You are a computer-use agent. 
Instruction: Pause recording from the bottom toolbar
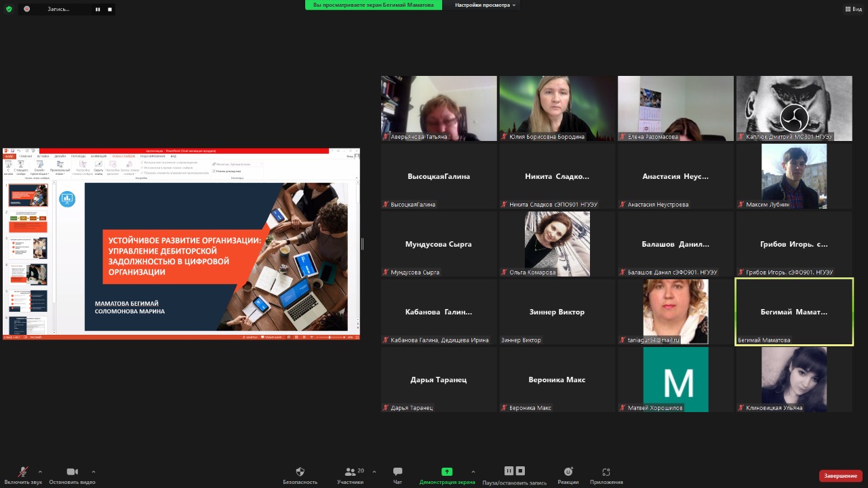(509, 471)
